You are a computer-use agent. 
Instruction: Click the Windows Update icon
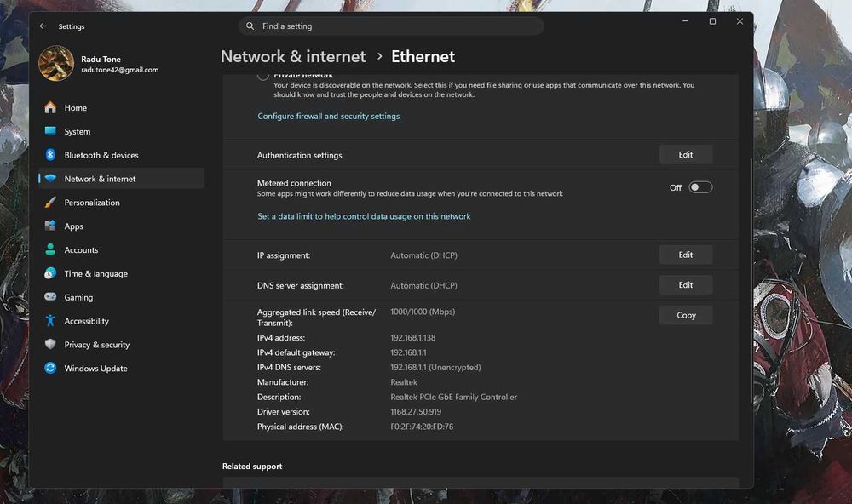(50, 369)
